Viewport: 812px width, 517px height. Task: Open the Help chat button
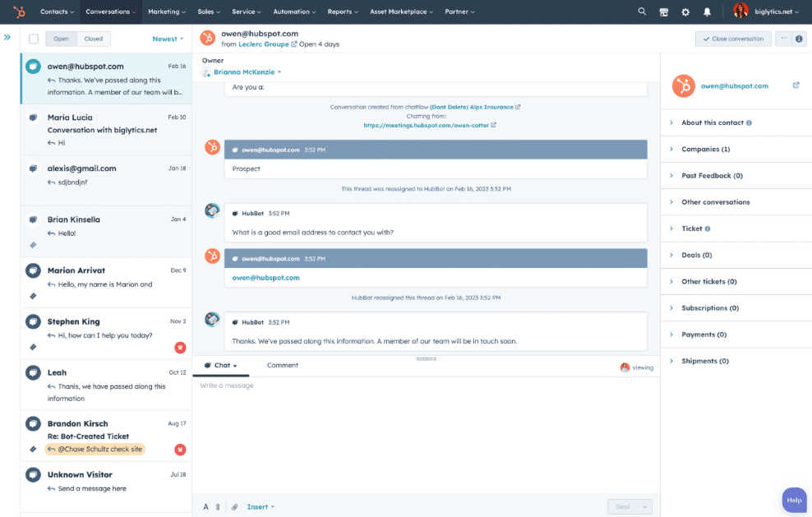click(795, 500)
